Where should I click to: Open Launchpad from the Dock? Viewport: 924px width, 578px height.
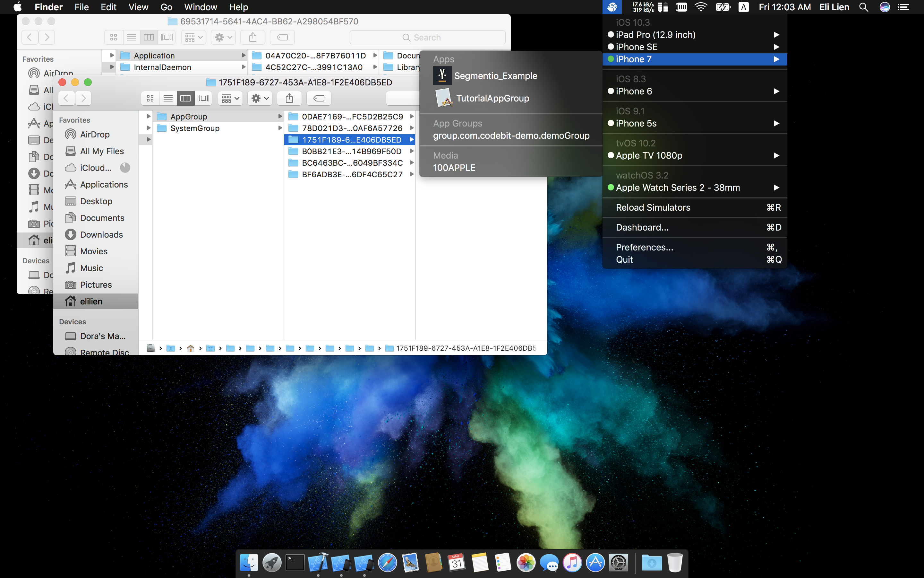click(x=272, y=562)
